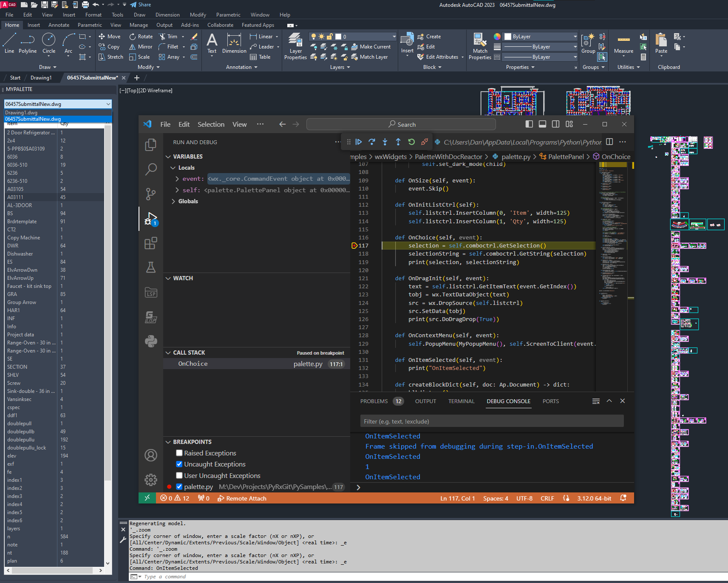Open VS Code Manage gear icon
The height and width of the screenshot is (583, 728).
click(x=151, y=480)
